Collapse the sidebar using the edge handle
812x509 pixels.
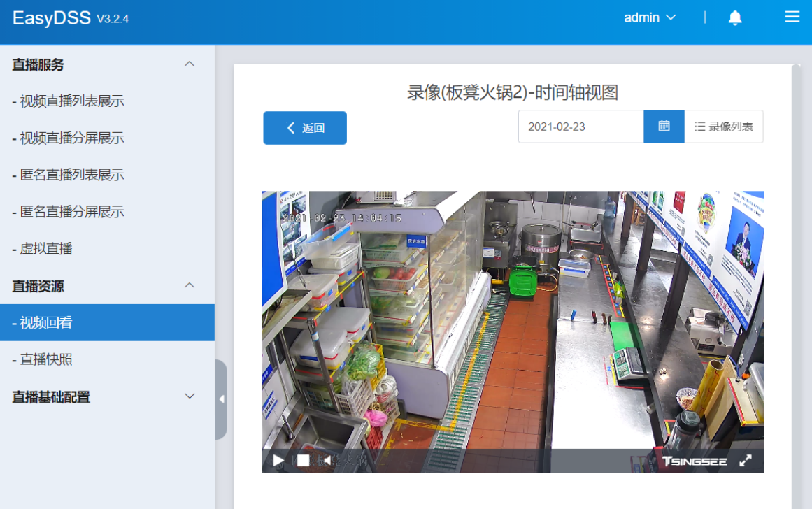point(222,398)
